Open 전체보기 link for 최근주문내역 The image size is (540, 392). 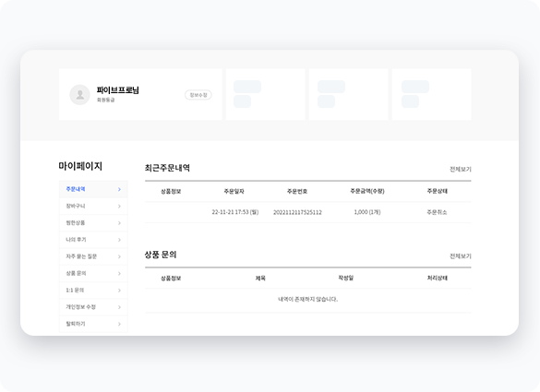click(461, 169)
